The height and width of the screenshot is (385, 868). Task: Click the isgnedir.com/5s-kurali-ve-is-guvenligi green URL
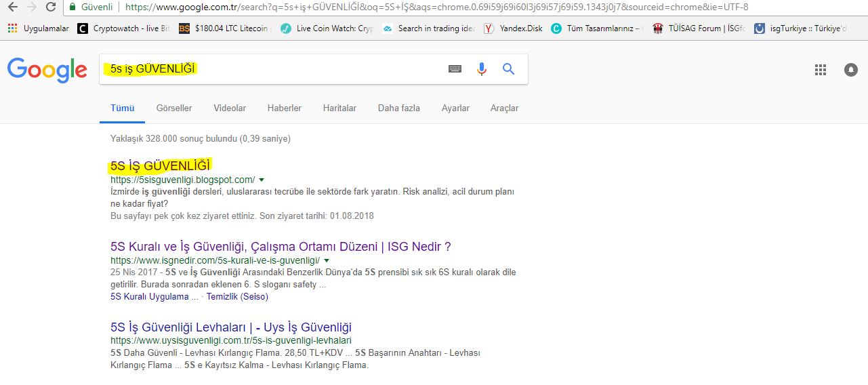pos(215,260)
